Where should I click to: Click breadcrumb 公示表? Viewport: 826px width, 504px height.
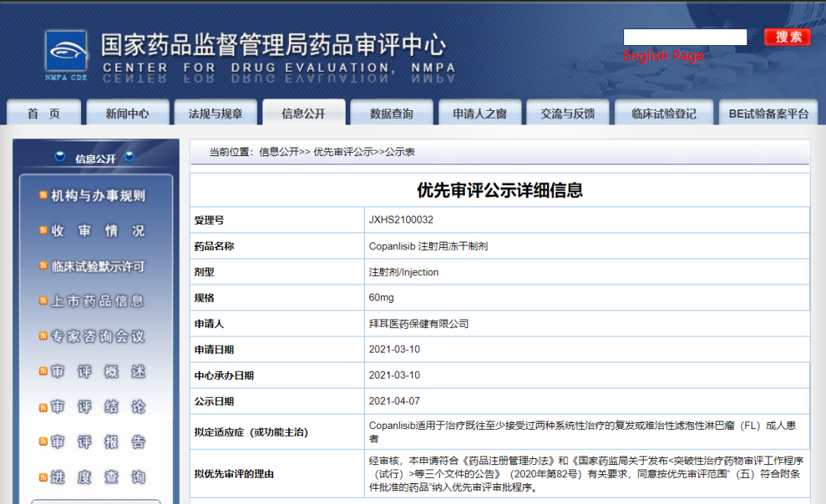click(x=400, y=152)
